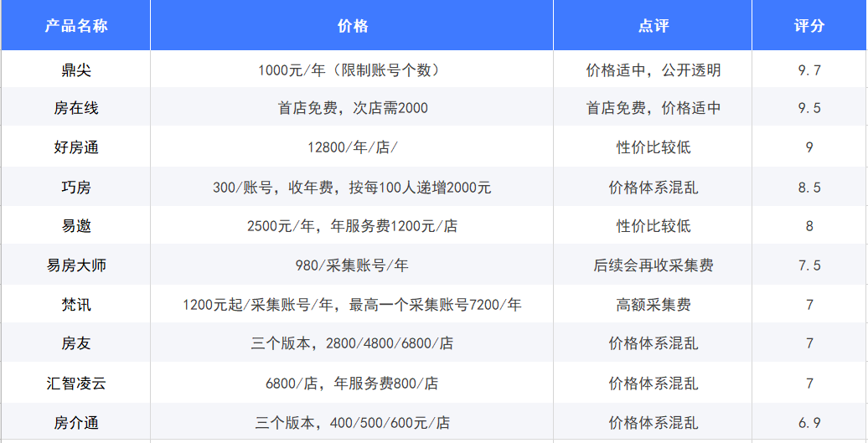Select the product name cell 梵讯
The width and height of the screenshot is (868, 443).
pos(76,304)
